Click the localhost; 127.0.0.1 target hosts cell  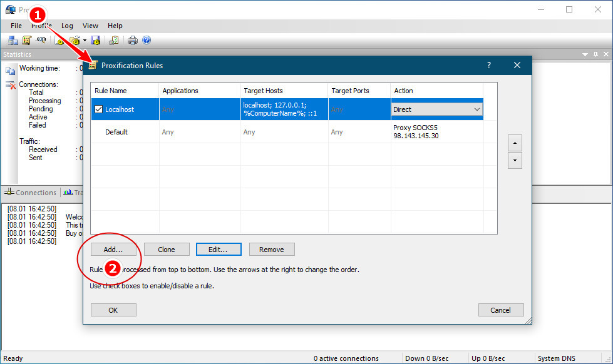coord(284,109)
